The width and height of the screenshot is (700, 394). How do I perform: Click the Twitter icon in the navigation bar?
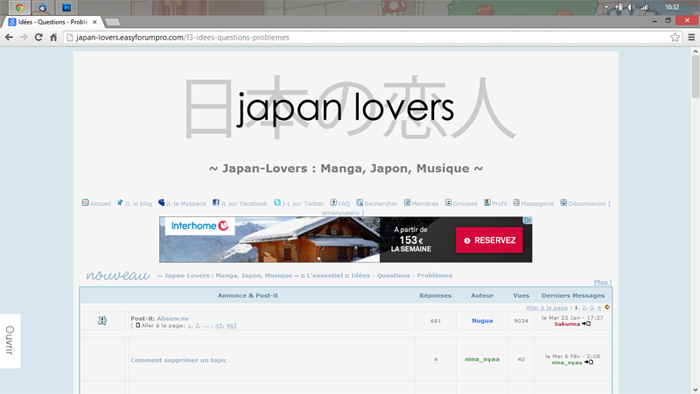tap(277, 203)
